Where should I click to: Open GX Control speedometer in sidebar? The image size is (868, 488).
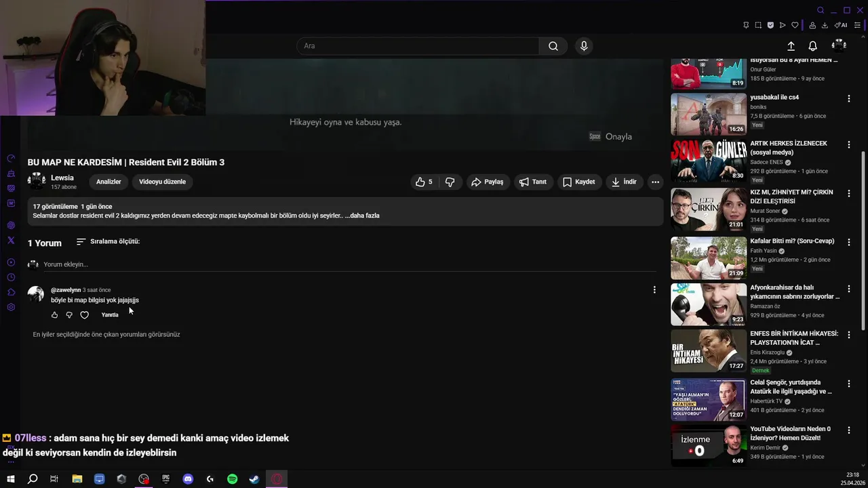pyautogui.click(x=11, y=159)
